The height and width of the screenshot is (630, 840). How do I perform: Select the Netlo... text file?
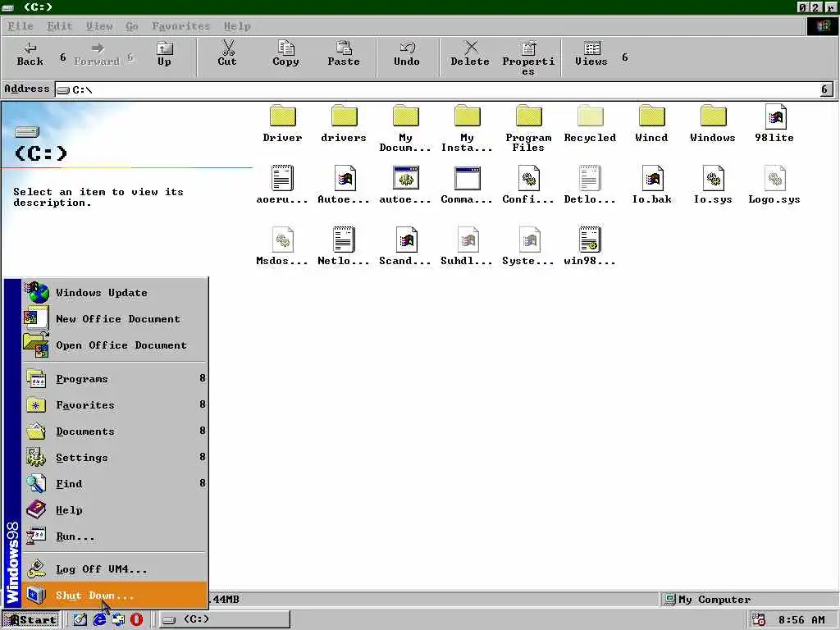(344, 247)
